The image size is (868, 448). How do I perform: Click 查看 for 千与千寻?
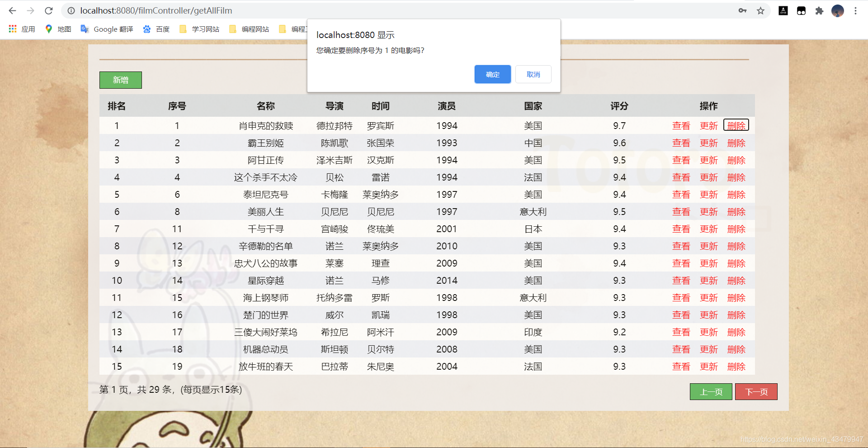pos(681,229)
